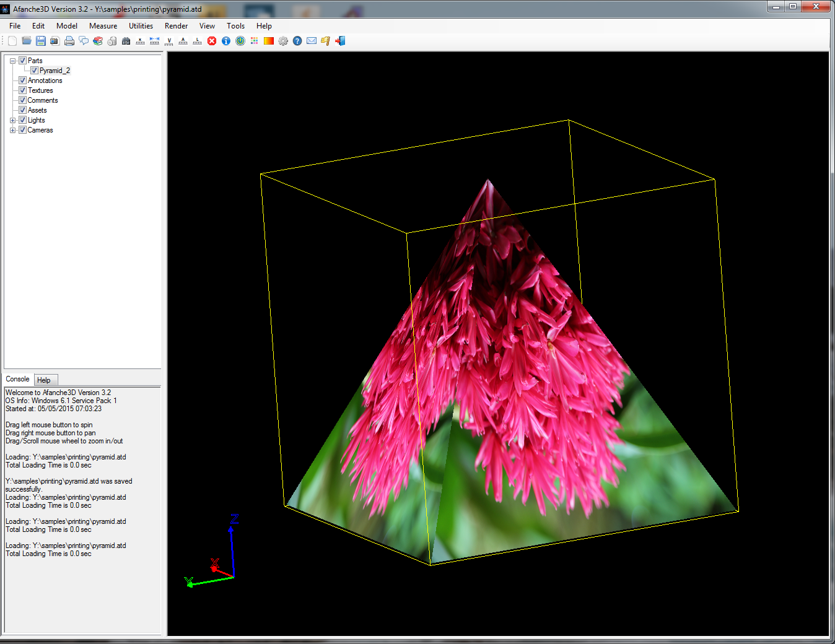Collapse the Parts tree node

pos(12,61)
